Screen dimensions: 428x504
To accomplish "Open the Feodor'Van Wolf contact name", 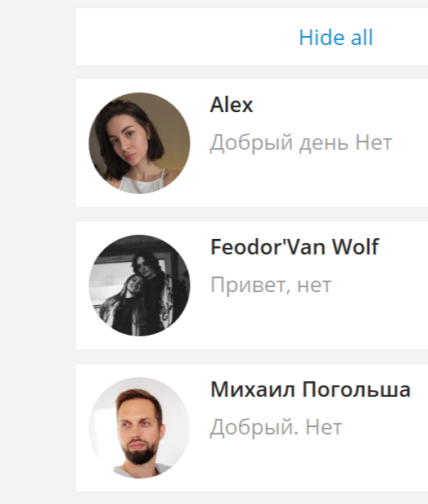I will click(295, 247).
